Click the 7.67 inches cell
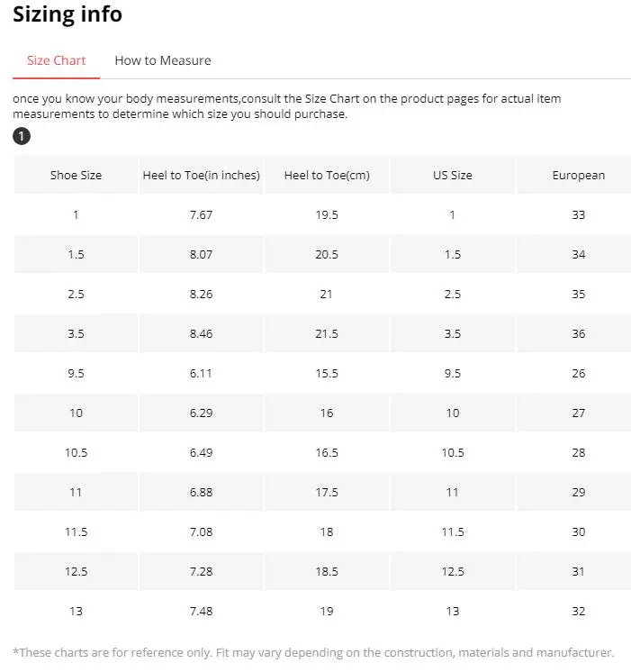The image size is (631, 672). (x=202, y=214)
